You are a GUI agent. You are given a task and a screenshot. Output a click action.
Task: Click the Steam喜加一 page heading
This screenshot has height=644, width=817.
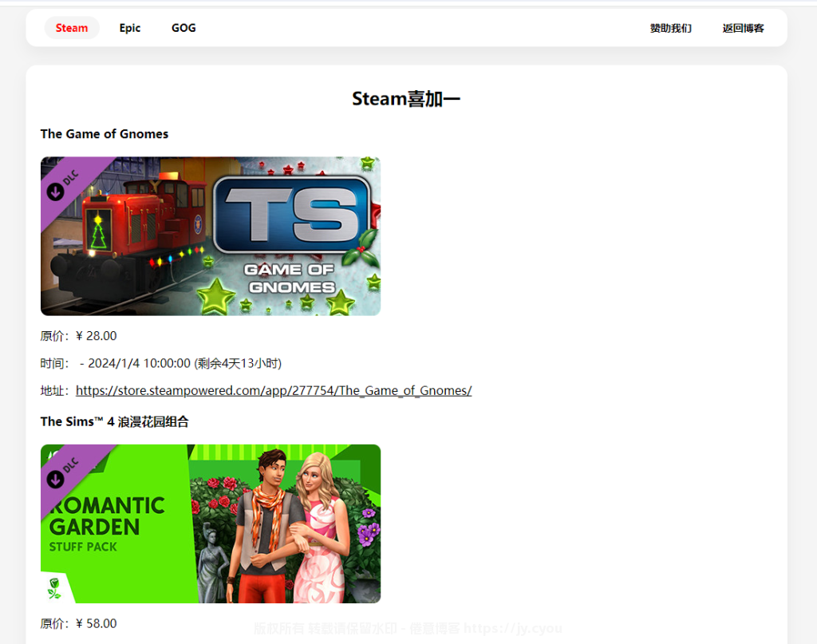[406, 99]
